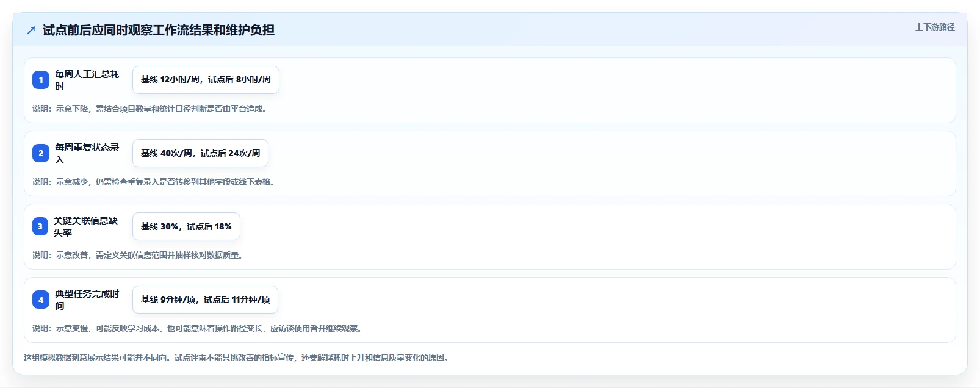Select the 每周重复状态录入 metric label
The width and height of the screenshot is (980, 388).
click(x=87, y=153)
